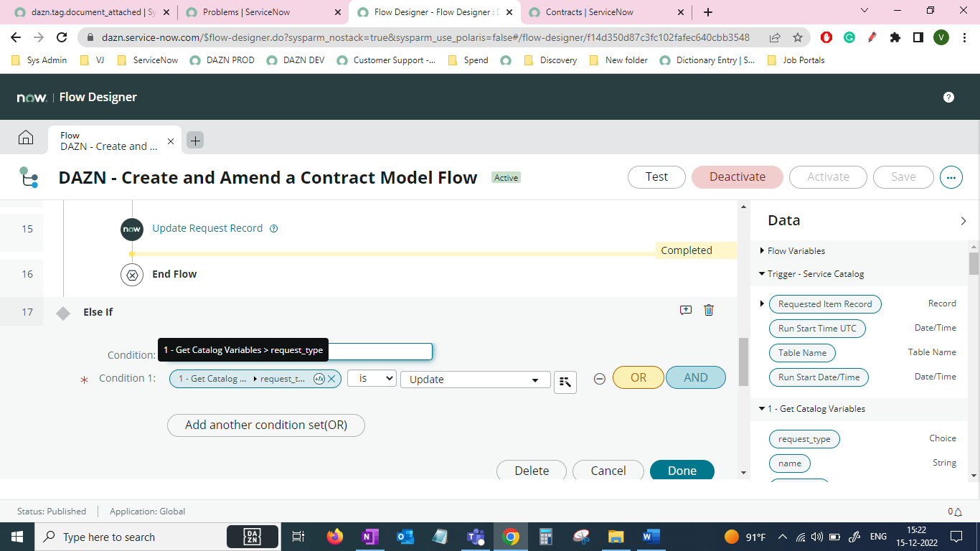Select the Table Name data pill
This screenshot has width=980, height=551.
coord(802,353)
